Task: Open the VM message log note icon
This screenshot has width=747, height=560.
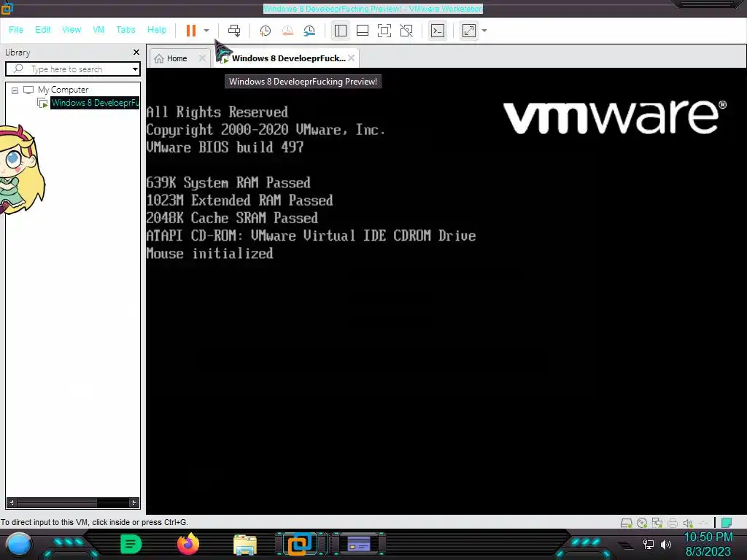Action: click(727, 523)
